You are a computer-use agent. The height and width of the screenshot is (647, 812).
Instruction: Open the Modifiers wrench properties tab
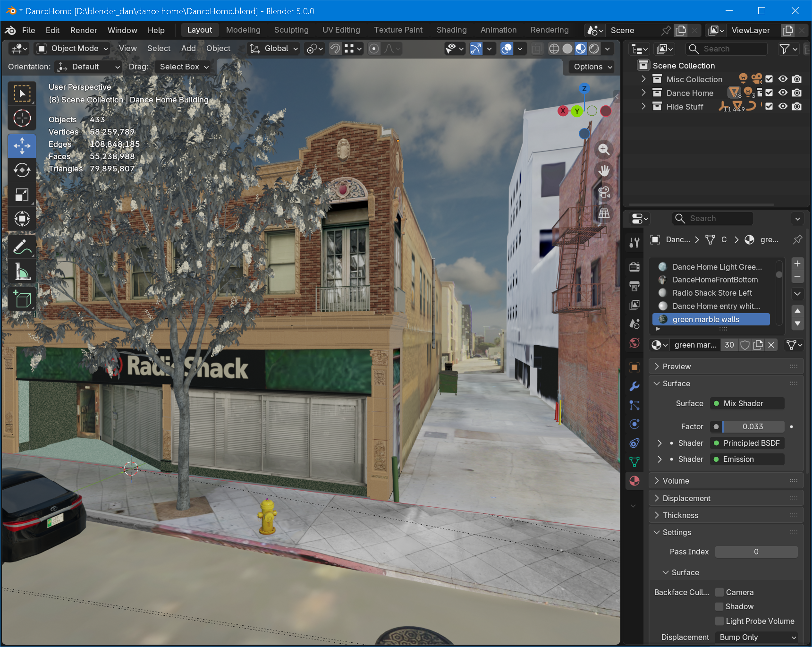[x=634, y=386]
